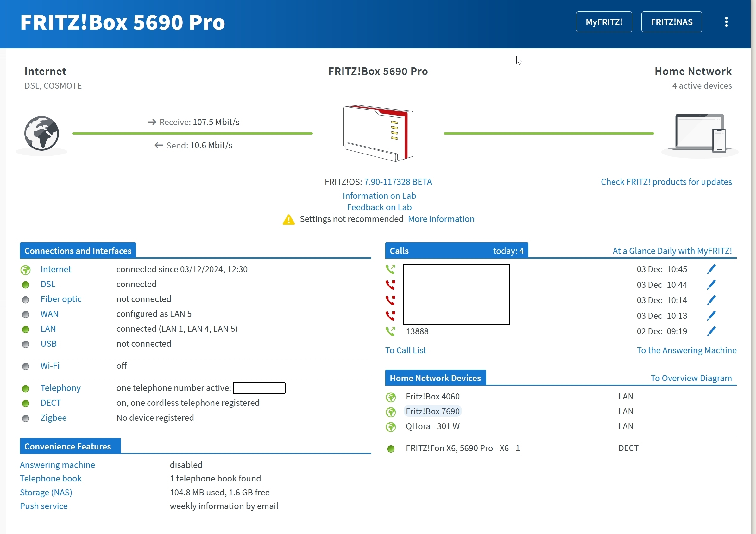Select FRITZ!Fon X6, 5690 Pro - X6 - 1
The width and height of the screenshot is (756, 534).
pyautogui.click(x=463, y=449)
